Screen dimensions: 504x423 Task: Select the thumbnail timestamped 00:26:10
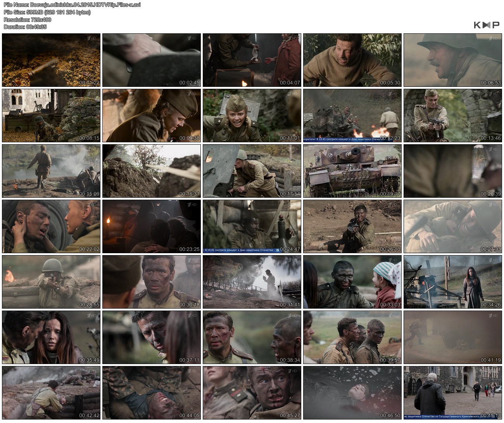coord(352,226)
